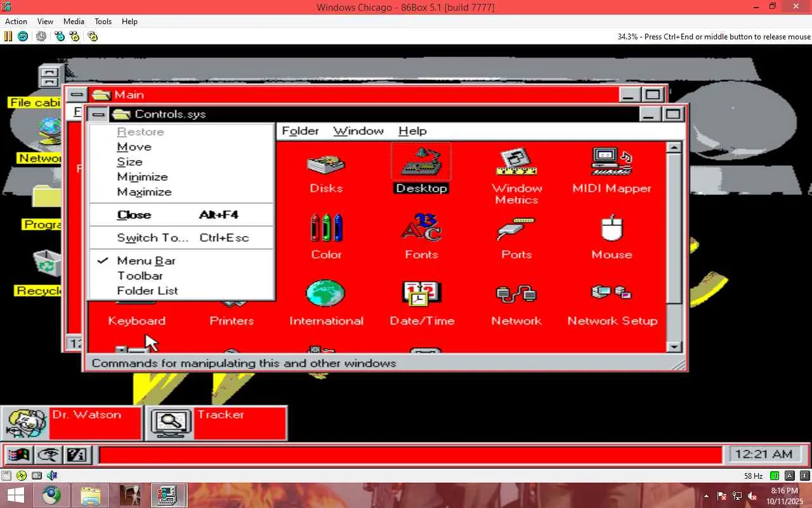812x508 pixels.
Task: Show hidden icons in the Windows system tray
Action: (x=706, y=495)
